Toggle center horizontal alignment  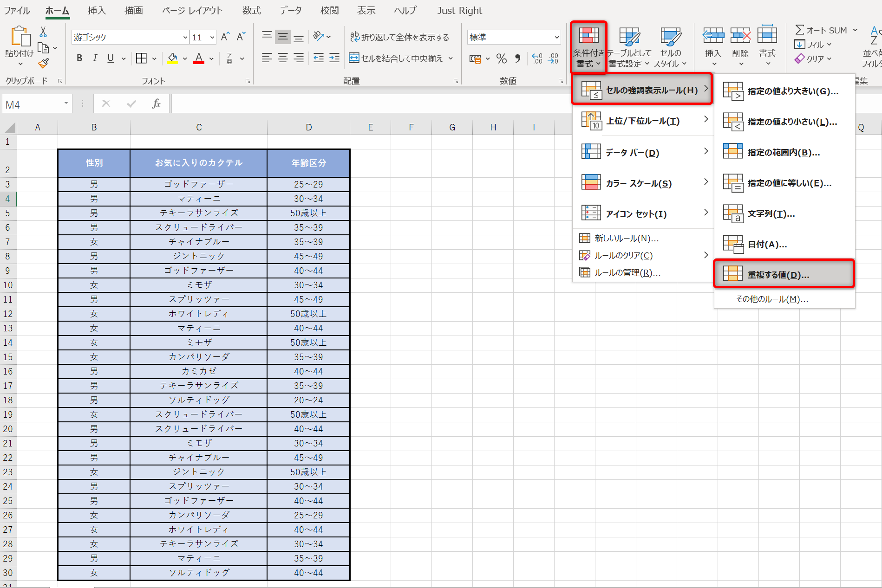pos(282,58)
